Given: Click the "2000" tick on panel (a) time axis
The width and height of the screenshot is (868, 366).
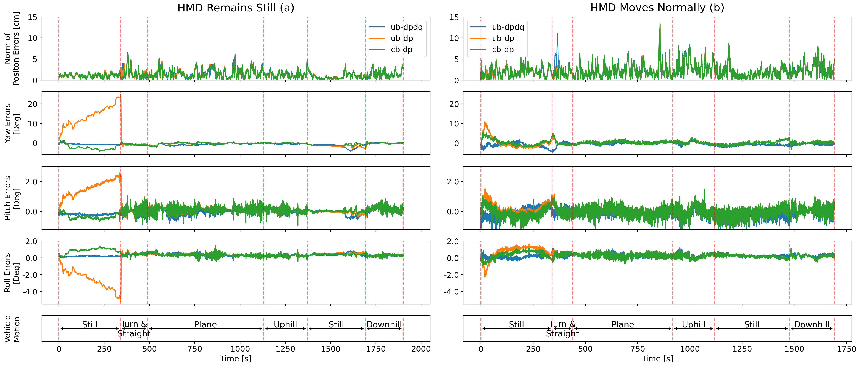Looking at the screenshot, I should click(x=421, y=349).
